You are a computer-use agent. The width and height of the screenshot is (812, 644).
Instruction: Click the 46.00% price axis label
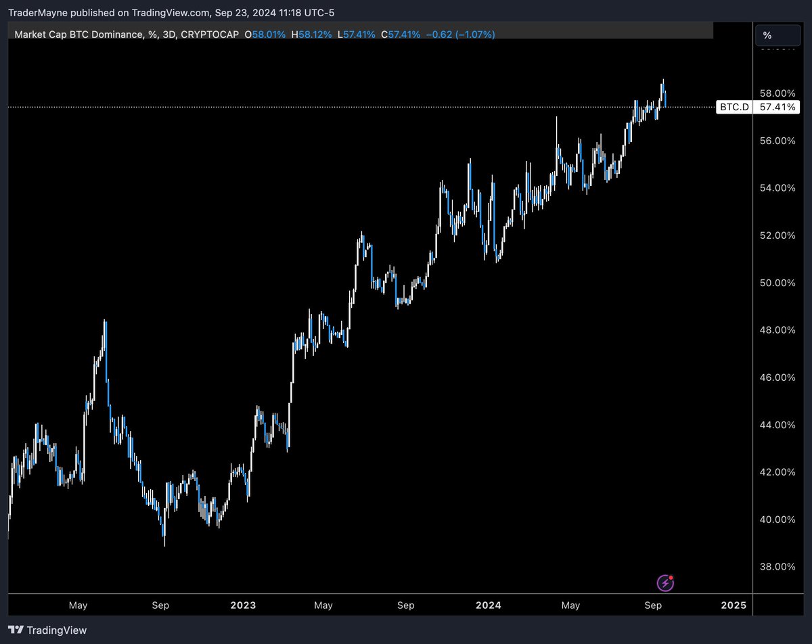point(777,377)
